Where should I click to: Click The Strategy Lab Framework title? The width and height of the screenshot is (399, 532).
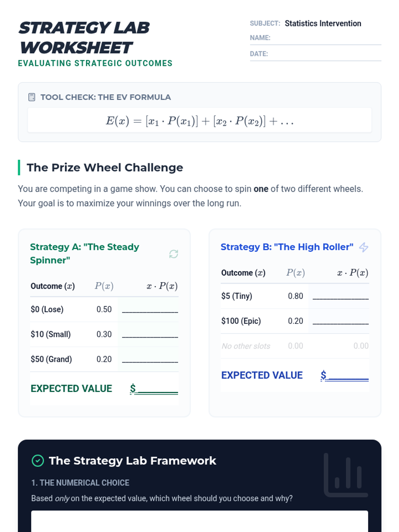(x=132, y=461)
